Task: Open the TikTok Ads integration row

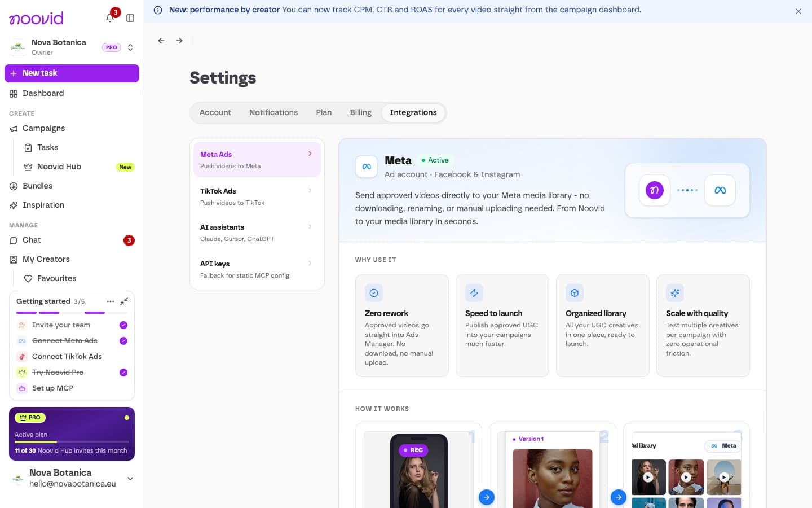Action: tap(257, 196)
